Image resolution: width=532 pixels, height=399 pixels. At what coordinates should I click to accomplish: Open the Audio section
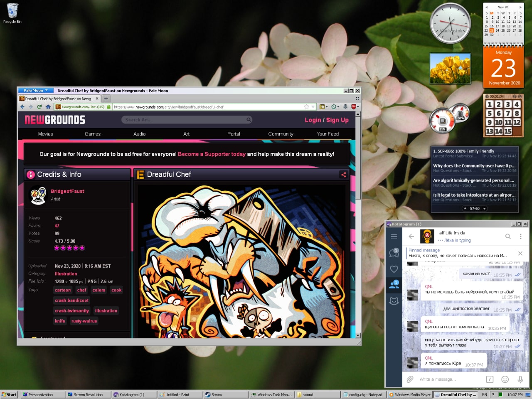pos(140,134)
